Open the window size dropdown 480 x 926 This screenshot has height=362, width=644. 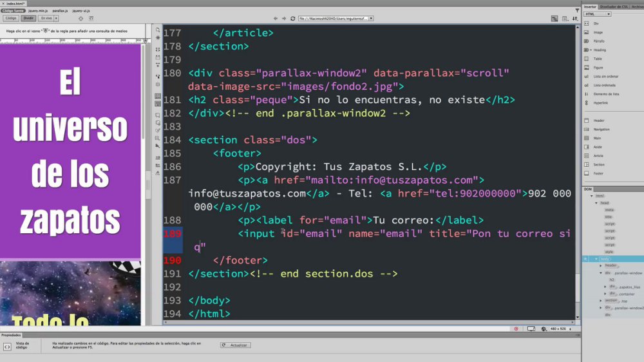tap(561, 329)
